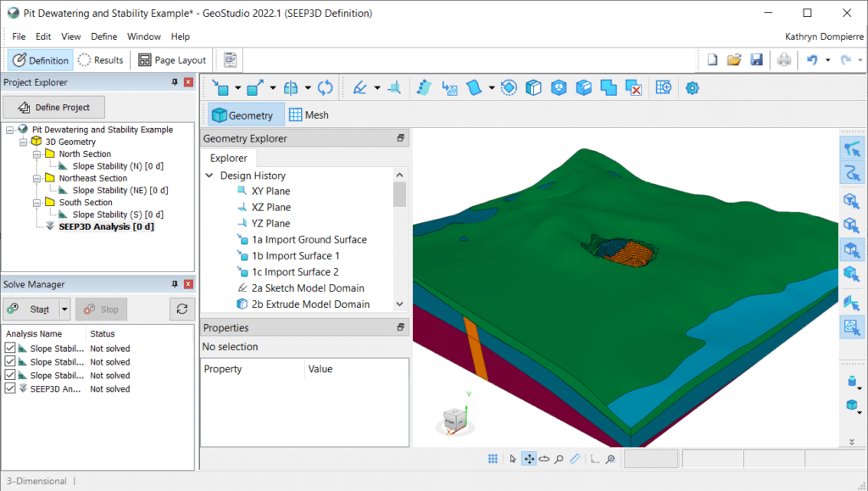
Task: Select the point selection tool on right sidebar
Action: tap(853, 148)
